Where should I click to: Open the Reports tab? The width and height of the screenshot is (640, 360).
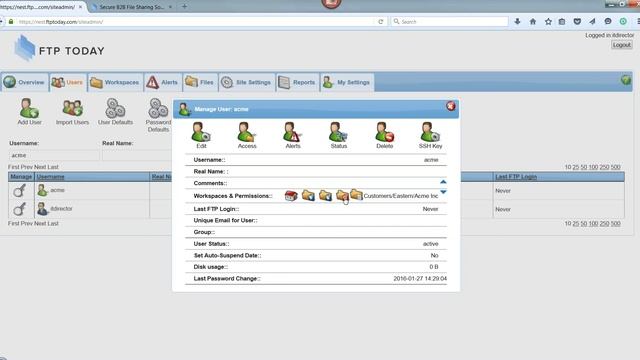(297, 82)
